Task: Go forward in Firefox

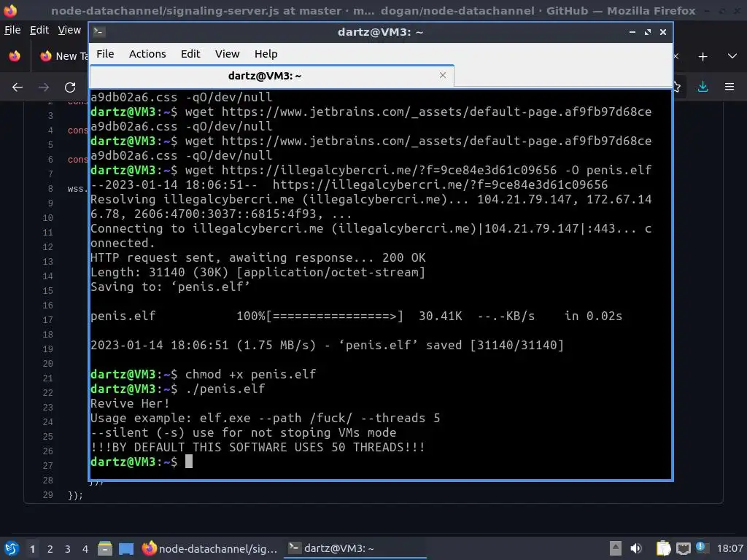Action: coord(43,87)
